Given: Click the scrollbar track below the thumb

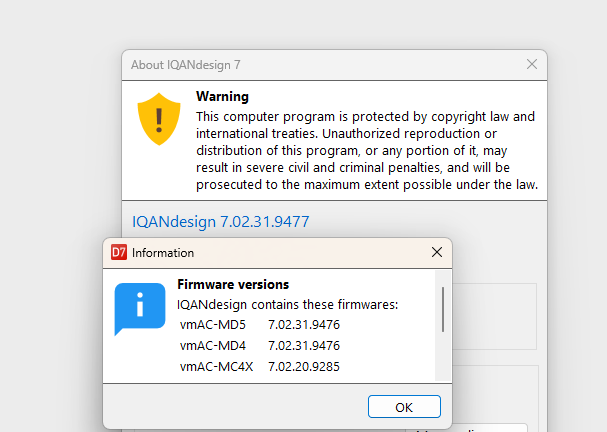Looking at the screenshot, I should coord(443,357).
